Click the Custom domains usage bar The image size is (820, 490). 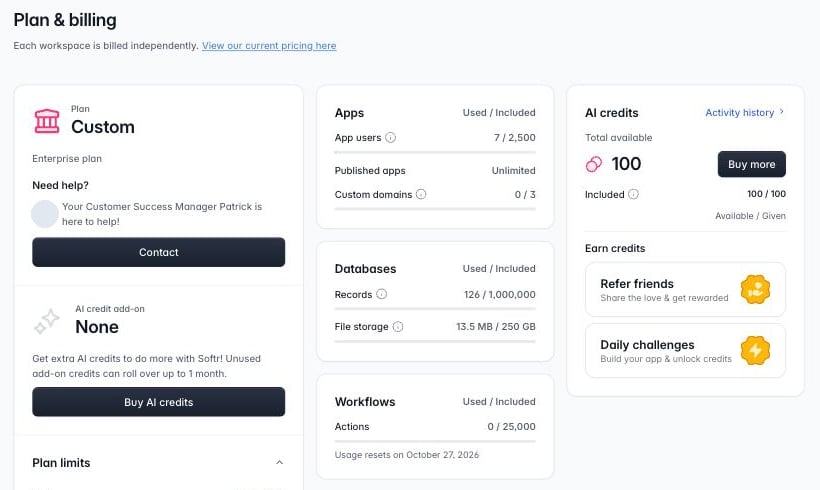[x=435, y=209]
